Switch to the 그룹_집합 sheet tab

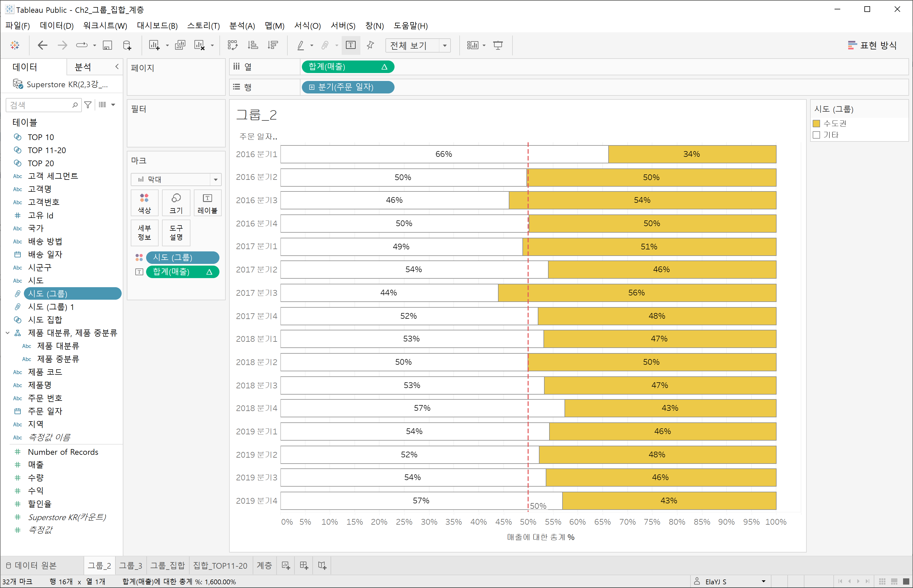tap(167, 566)
